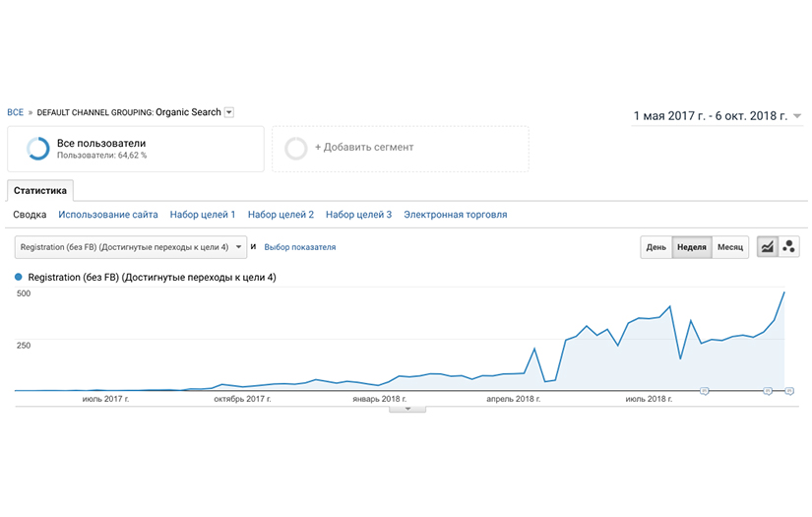The image size is (812, 517).
Task: Click date range 1 мая 2017 – 6 окт. 2018
Action: 710,116
